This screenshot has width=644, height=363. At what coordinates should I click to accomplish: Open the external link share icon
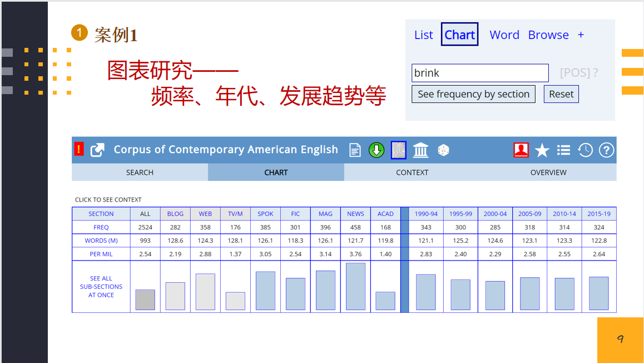pyautogui.click(x=97, y=150)
